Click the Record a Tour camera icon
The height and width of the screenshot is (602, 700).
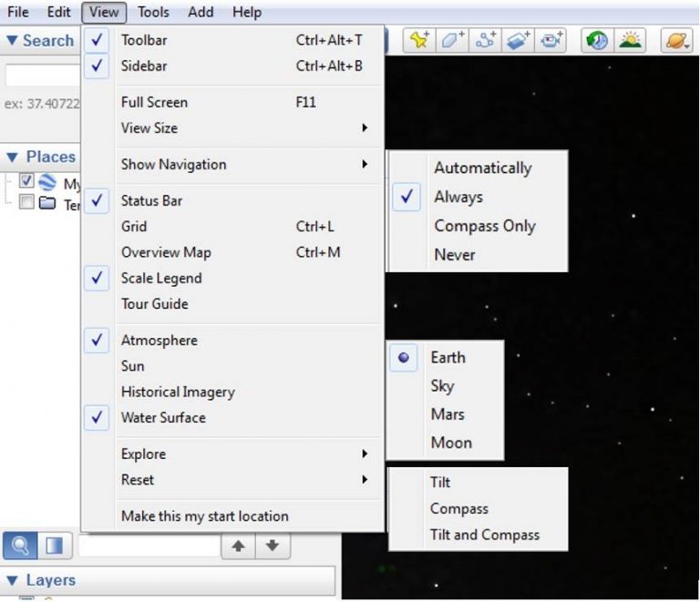coord(551,41)
